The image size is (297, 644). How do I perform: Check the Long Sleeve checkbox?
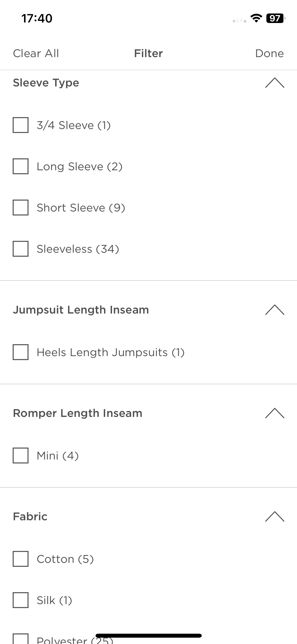pos(21,166)
